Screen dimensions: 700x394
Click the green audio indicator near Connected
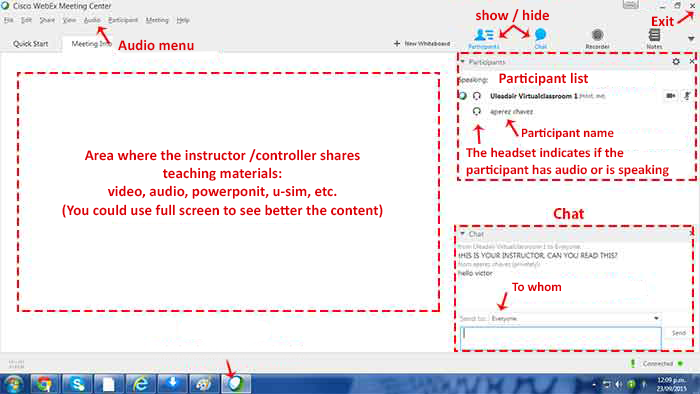point(633,363)
